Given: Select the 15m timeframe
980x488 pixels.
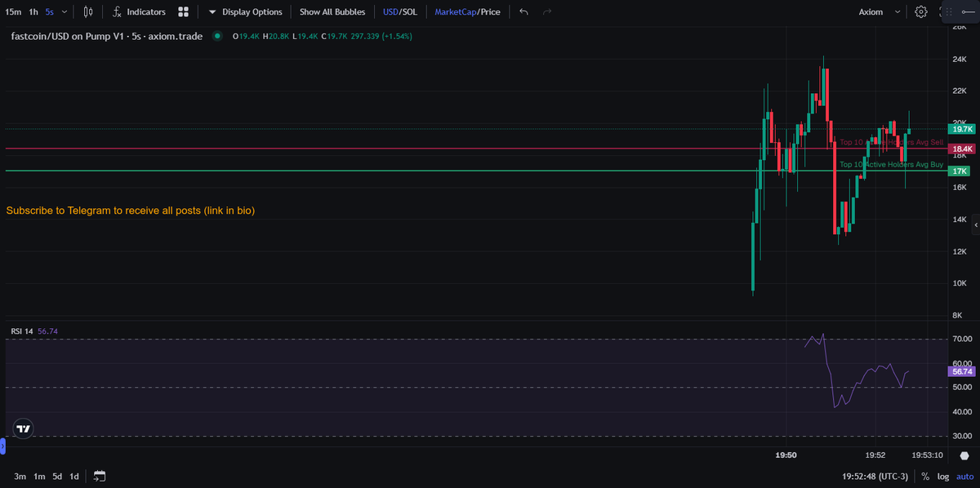Looking at the screenshot, I should (14, 11).
